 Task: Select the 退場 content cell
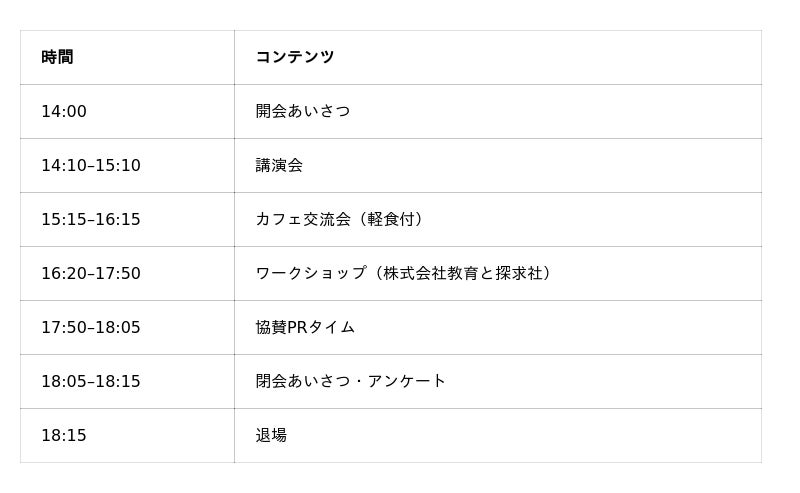point(498,436)
